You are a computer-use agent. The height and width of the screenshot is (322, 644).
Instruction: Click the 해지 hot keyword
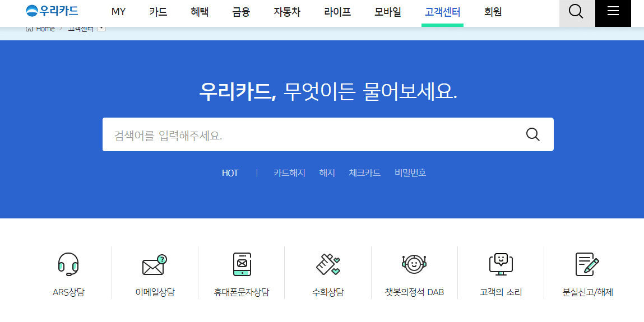[x=327, y=173]
